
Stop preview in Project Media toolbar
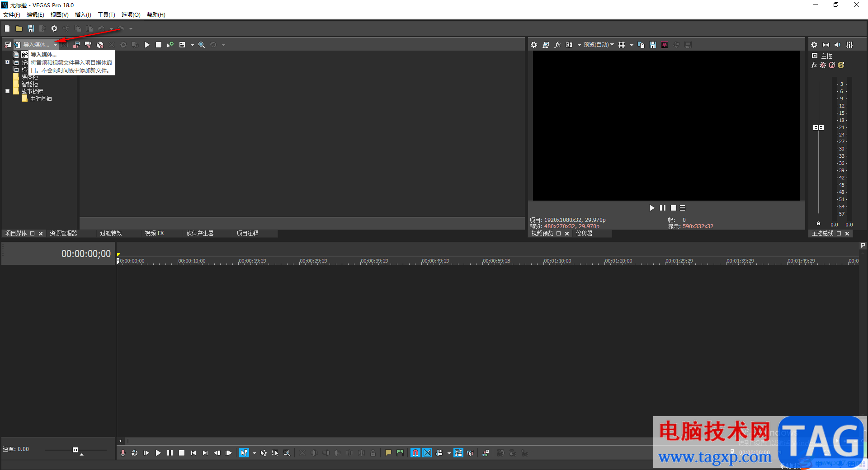coord(159,45)
